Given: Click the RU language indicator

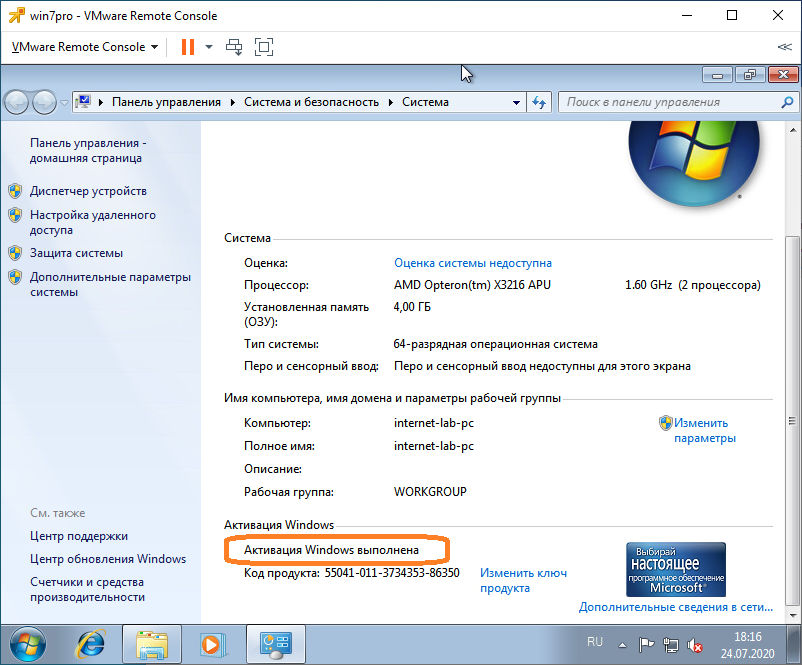Looking at the screenshot, I should coord(595,641).
